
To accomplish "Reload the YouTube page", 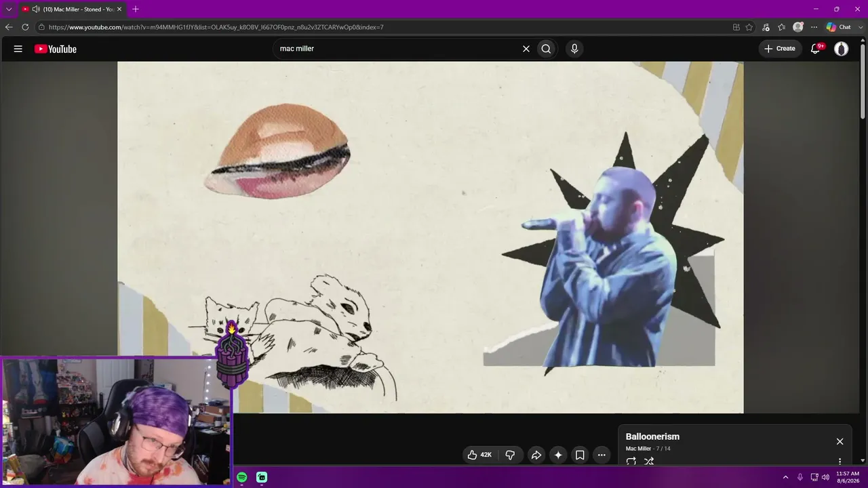I will (x=25, y=27).
